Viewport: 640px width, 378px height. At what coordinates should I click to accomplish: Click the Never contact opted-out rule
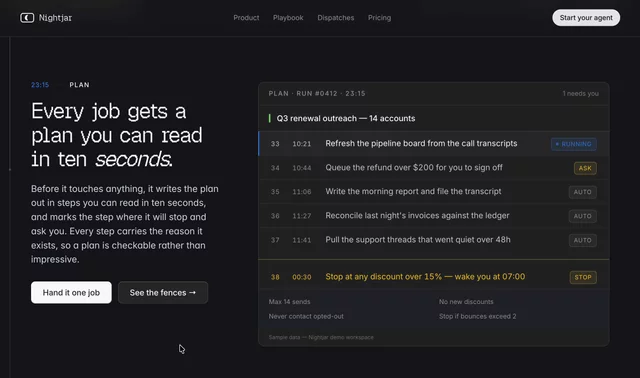pos(306,316)
